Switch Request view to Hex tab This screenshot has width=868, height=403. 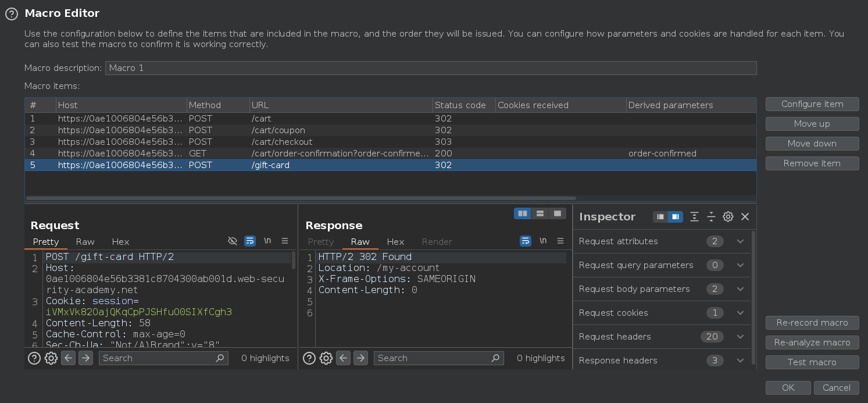pyautogui.click(x=120, y=242)
